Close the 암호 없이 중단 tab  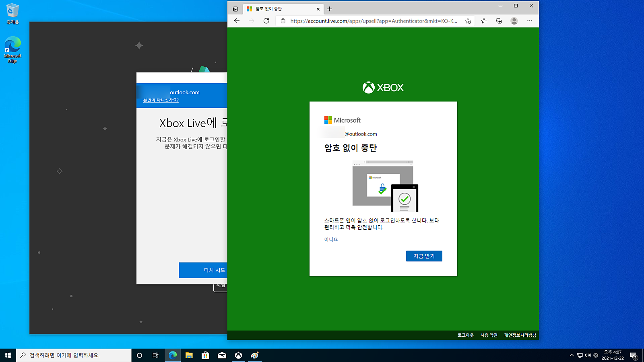tap(318, 9)
